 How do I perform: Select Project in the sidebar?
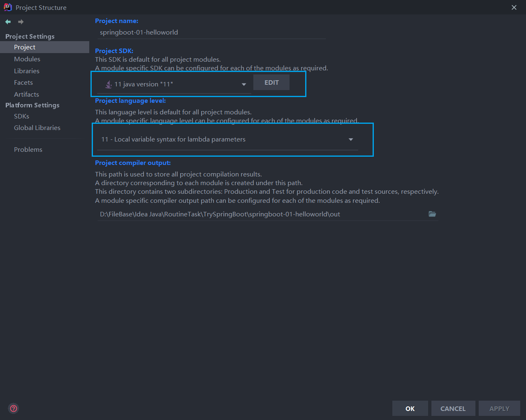pos(25,47)
